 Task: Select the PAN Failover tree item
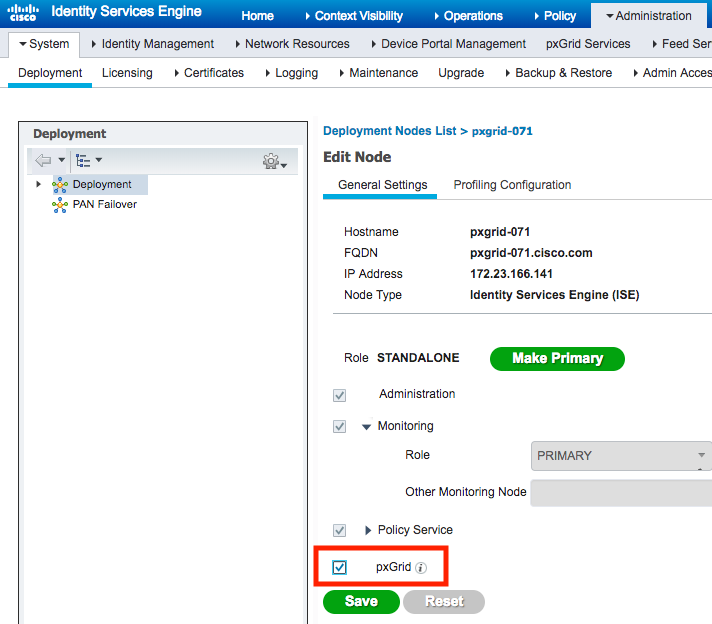click(104, 204)
